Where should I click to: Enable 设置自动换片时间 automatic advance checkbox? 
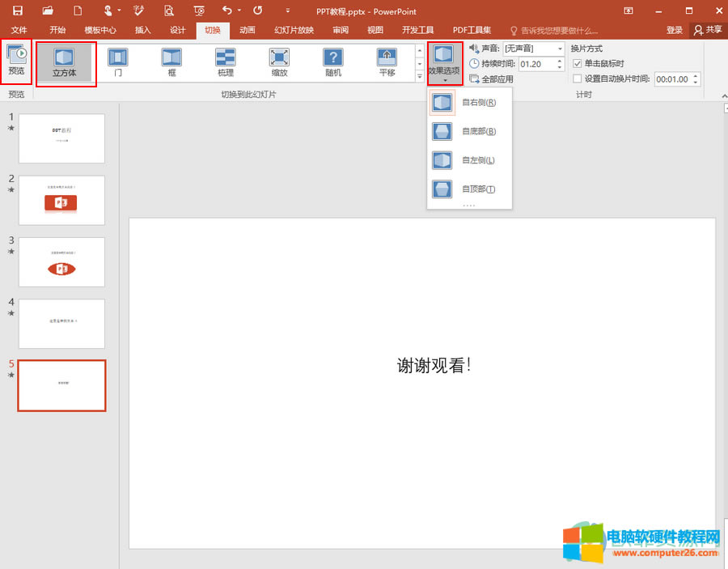(x=578, y=79)
